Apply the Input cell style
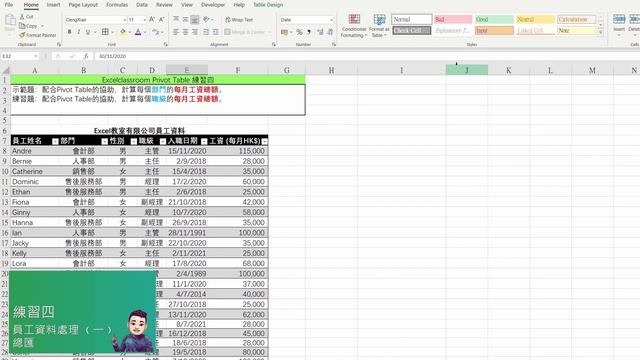640x360 pixels. [x=494, y=31]
